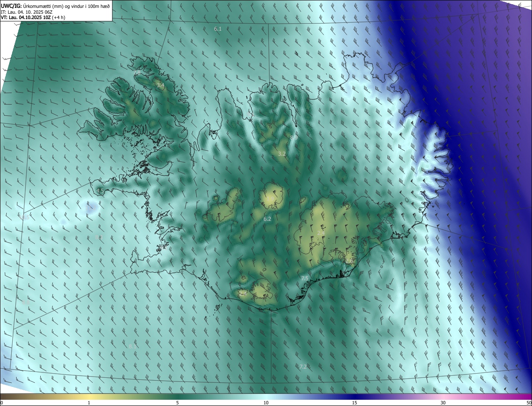Select the VT: Lau. 04.10.2025 10Z line

tap(33, 17)
